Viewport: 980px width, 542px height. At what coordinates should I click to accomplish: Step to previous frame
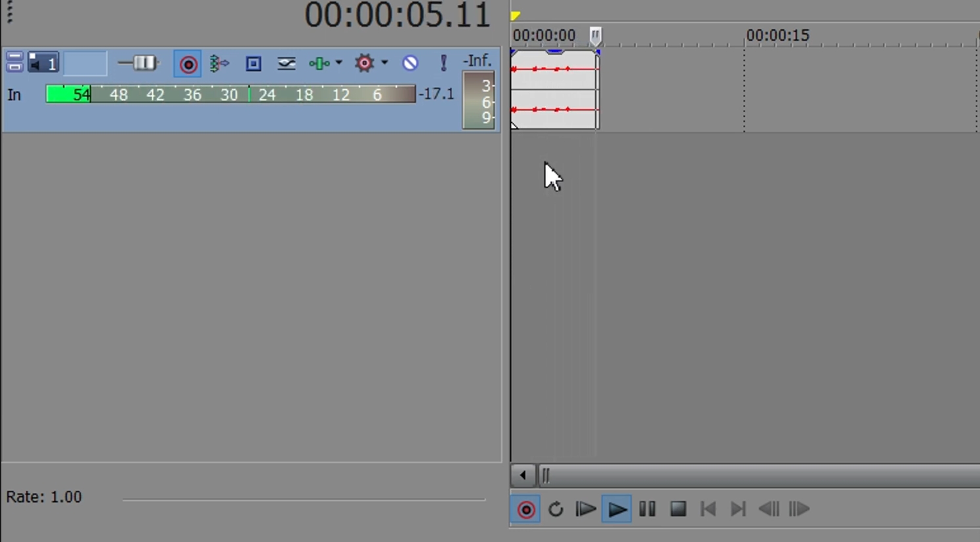tap(769, 509)
